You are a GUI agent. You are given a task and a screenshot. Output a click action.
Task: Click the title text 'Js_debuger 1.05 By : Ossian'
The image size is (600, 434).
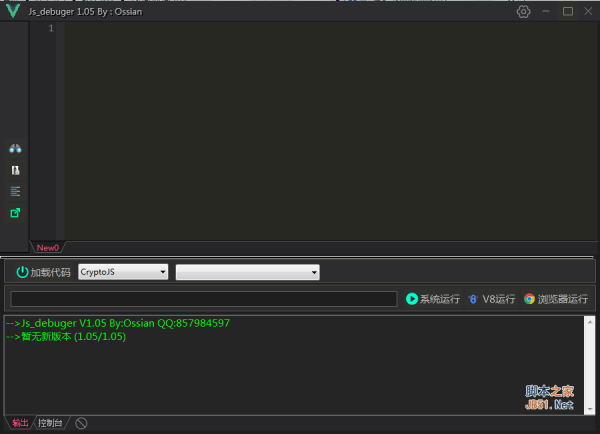coord(85,12)
